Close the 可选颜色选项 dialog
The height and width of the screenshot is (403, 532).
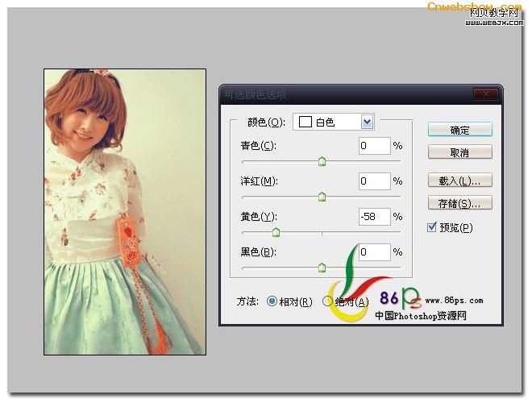tap(485, 94)
